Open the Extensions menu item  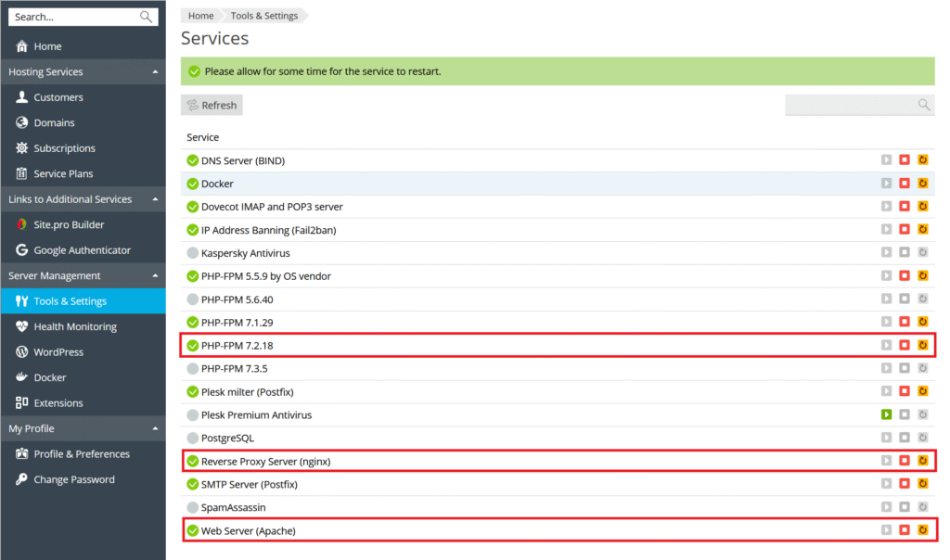pos(58,403)
